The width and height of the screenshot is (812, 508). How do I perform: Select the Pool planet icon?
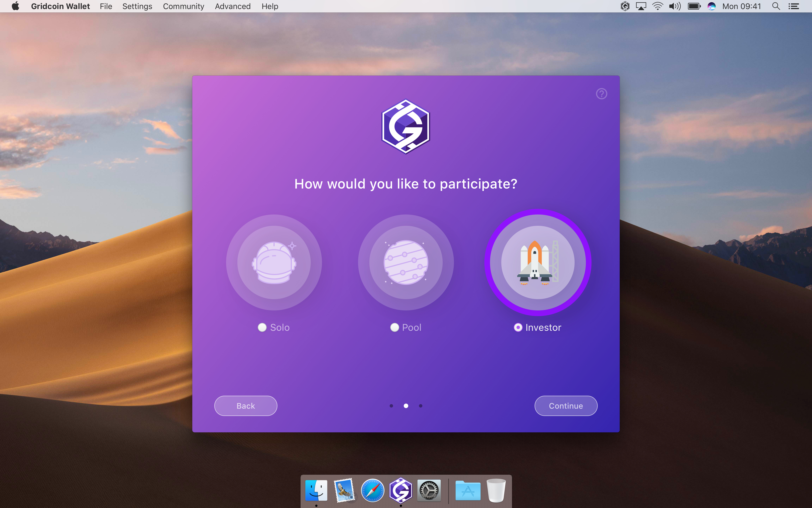pos(406,262)
